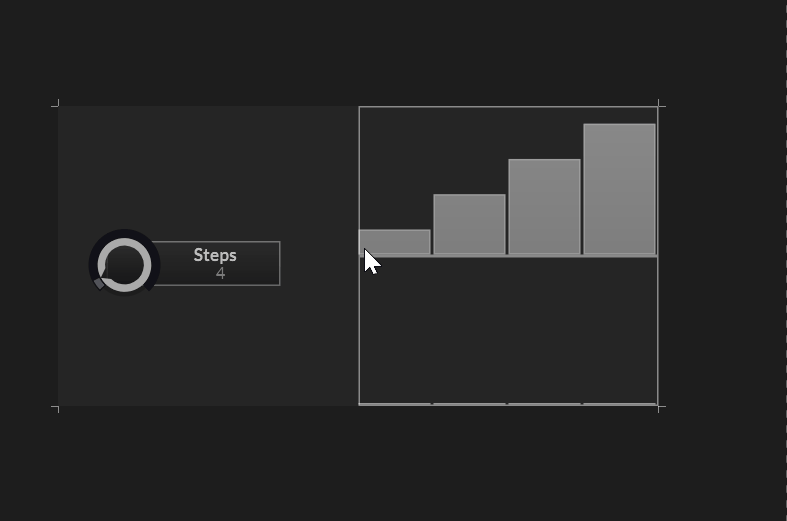Click empty lower area below first bar

click(x=395, y=330)
